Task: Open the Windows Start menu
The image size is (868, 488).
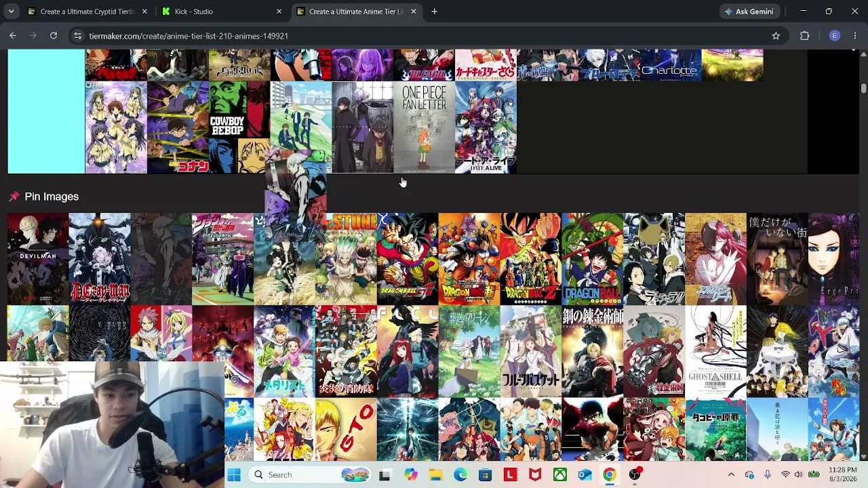Action: pyautogui.click(x=234, y=475)
